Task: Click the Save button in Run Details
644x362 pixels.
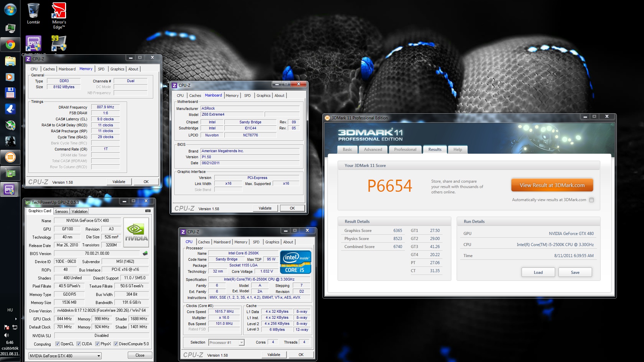Action: (575, 273)
